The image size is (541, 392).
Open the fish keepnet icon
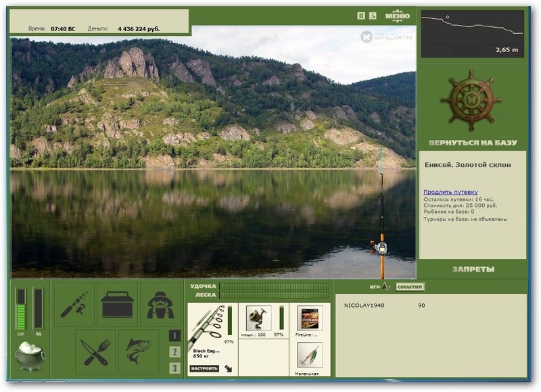(139, 351)
